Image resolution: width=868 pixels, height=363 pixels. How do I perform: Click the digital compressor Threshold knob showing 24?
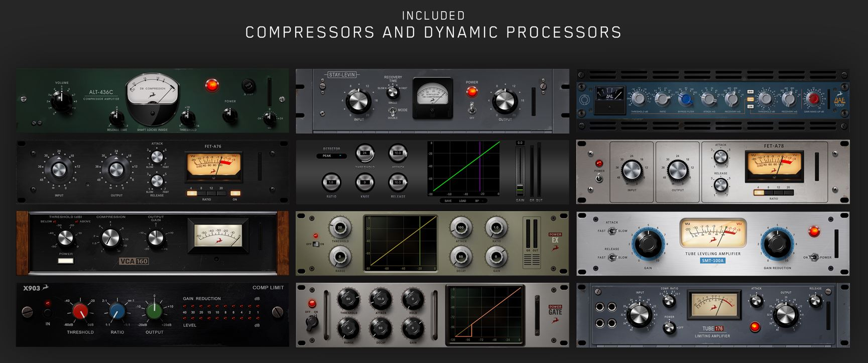[x=365, y=153]
